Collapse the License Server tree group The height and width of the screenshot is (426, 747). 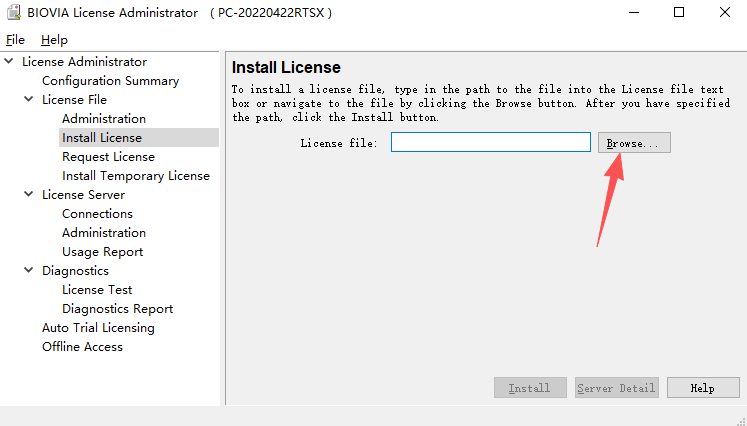[x=29, y=195]
